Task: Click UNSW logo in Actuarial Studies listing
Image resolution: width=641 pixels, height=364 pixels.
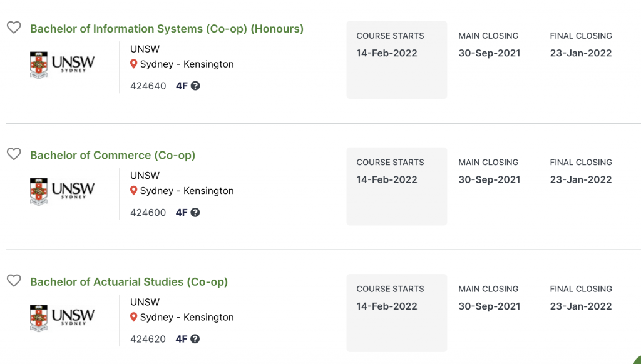Action: [62, 317]
